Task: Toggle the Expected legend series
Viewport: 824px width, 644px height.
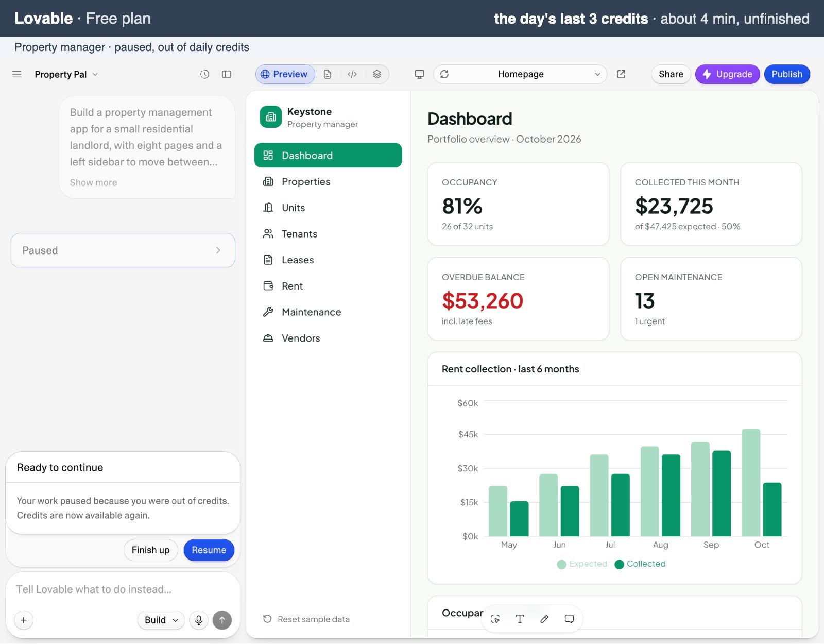Action: [x=582, y=564]
